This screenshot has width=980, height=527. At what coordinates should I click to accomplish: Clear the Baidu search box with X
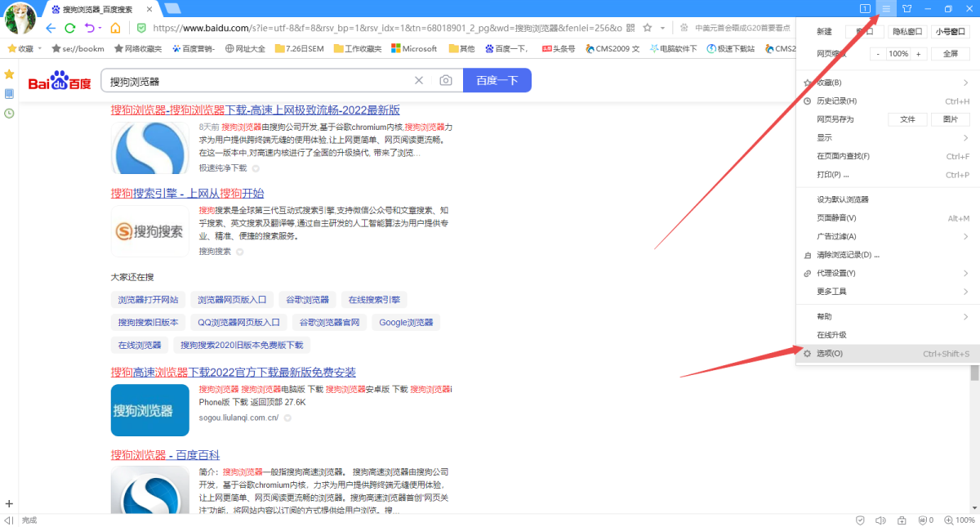[419, 80]
